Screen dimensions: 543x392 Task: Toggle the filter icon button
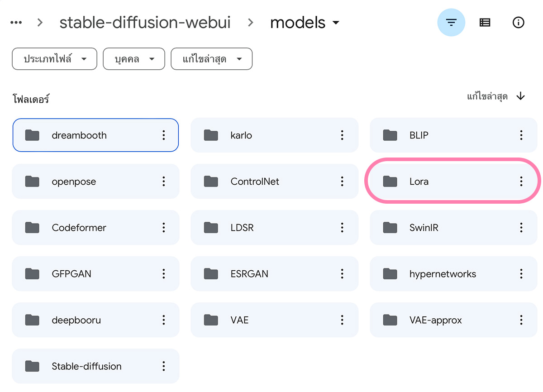(451, 22)
